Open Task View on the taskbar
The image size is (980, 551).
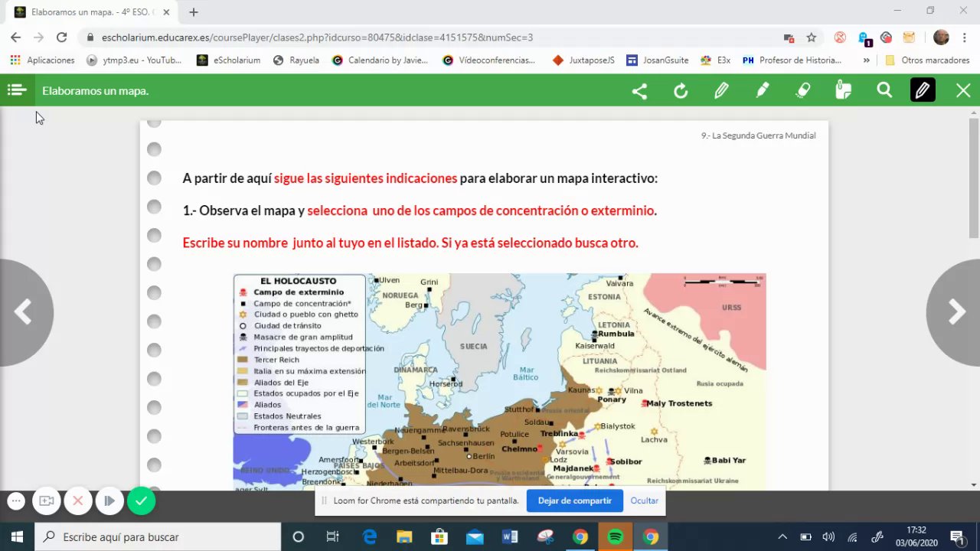click(x=332, y=536)
